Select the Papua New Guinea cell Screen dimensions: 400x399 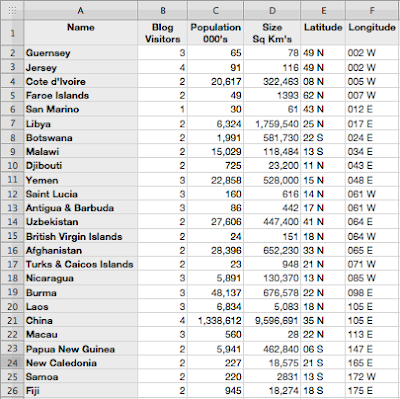[x=81, y=349]
